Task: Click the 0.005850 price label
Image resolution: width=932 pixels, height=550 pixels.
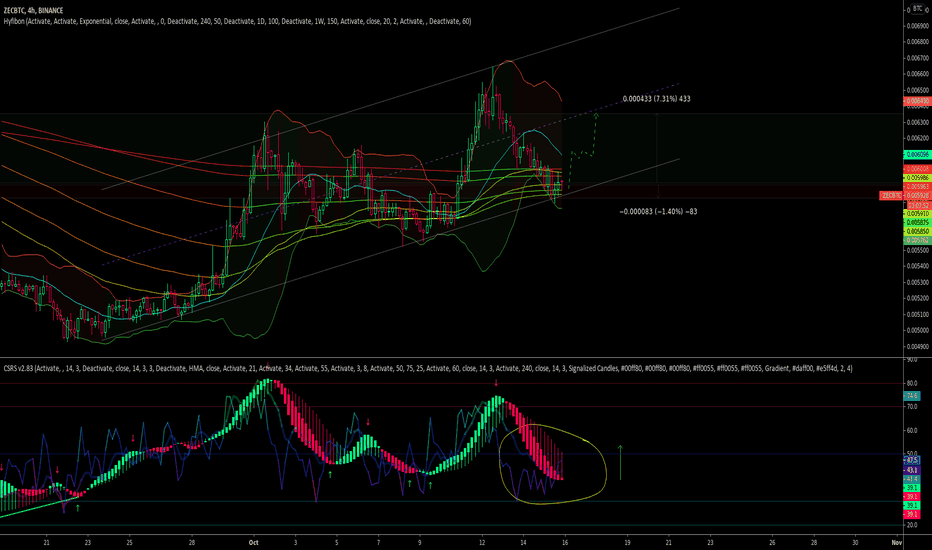Action: 917,231
